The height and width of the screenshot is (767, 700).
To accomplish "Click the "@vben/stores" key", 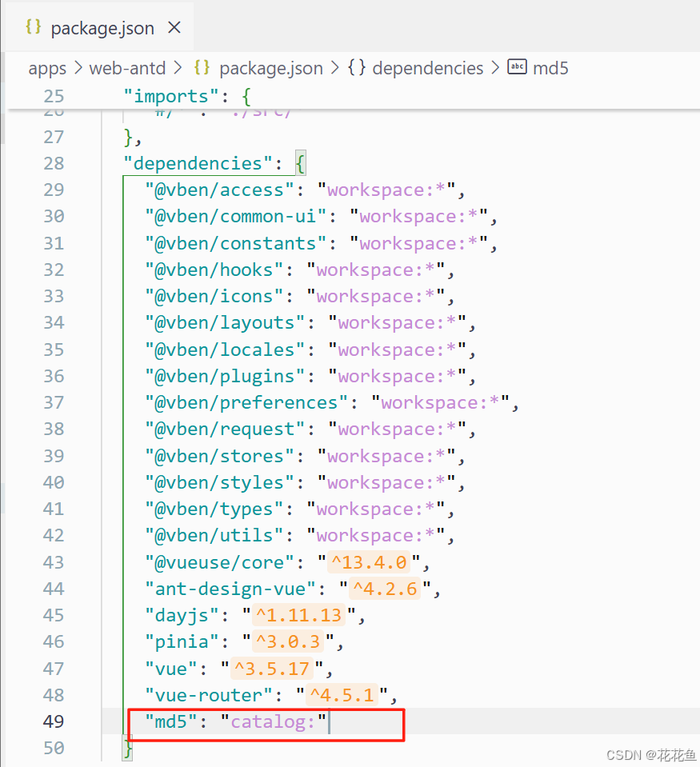I will pyautogui.click(x=220, y=456).
